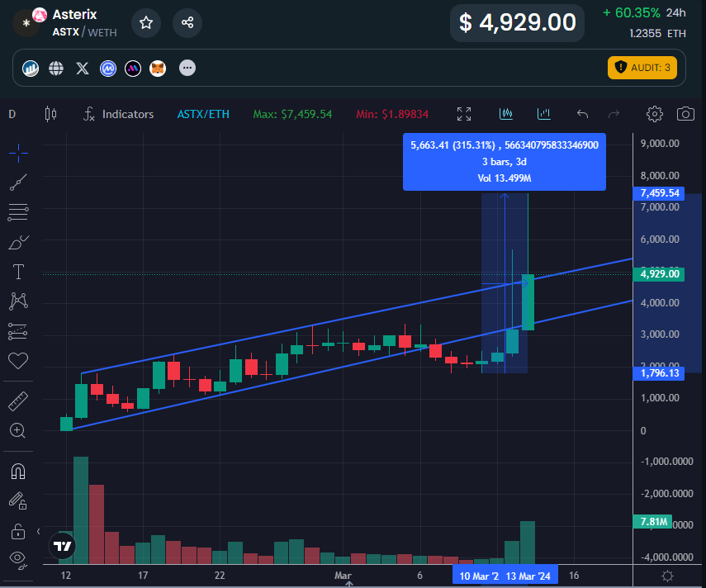Click the Mar label on time axis

click(x=343, y=576)
